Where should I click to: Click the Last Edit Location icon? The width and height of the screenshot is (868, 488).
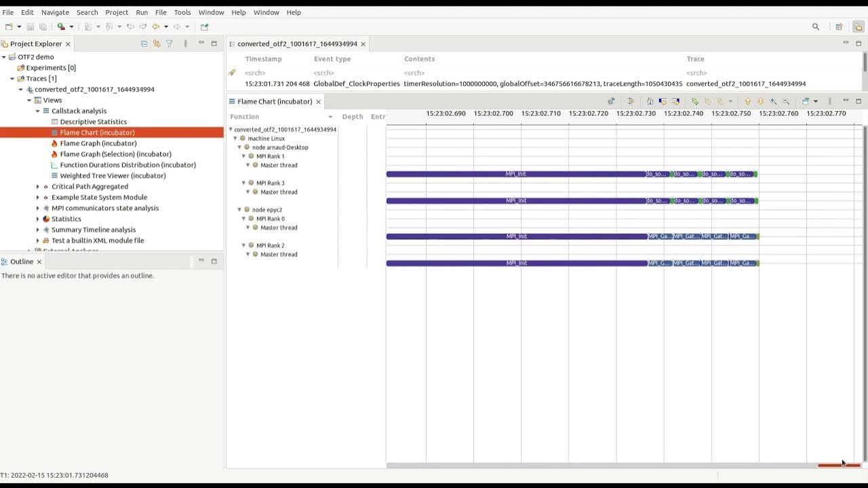(x=131, y=26)
